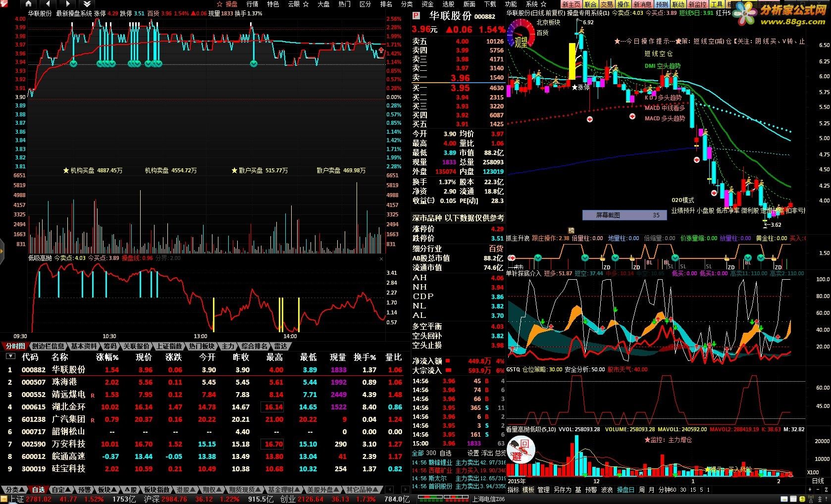This screenshot has height=504, width=831.
Task: Select the 月 period below chart
Action: (x=651, y=490)
